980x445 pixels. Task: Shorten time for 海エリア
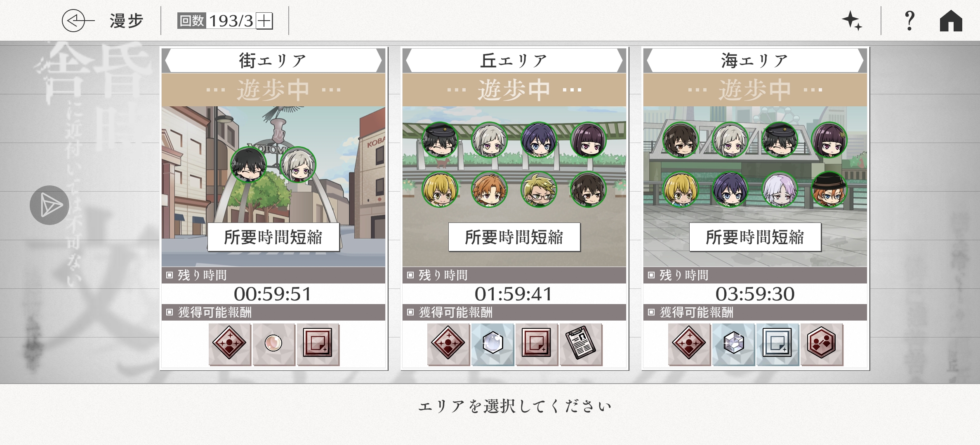click(755, 237)
